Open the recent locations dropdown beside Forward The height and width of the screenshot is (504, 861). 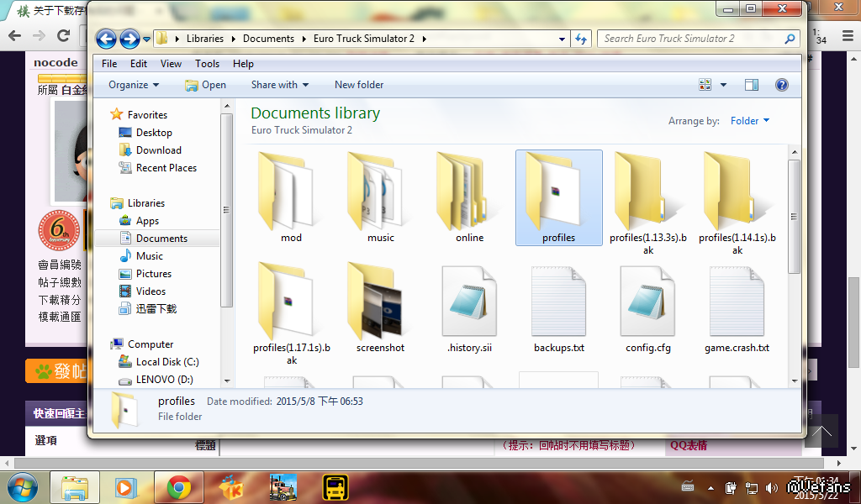tap(146, 39)
